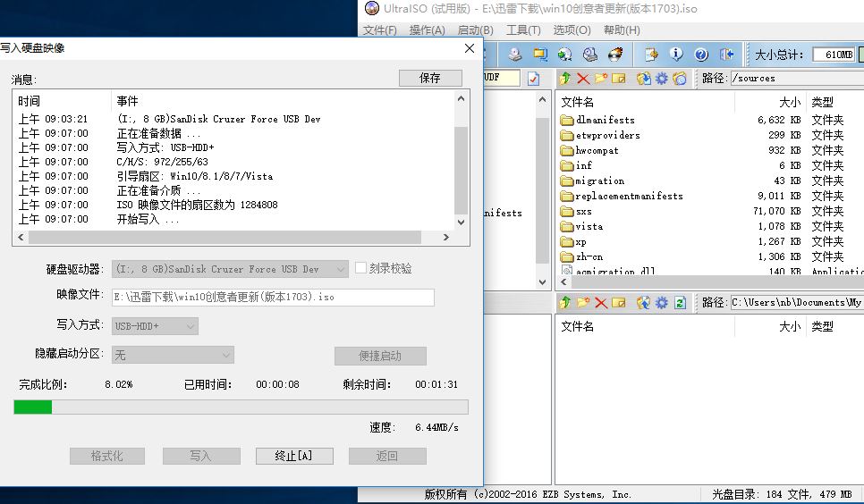Click the Burn CD/DVD image flame icon
Screen dimensions: 864x504
pyautogui.click(x=615, y=54)
